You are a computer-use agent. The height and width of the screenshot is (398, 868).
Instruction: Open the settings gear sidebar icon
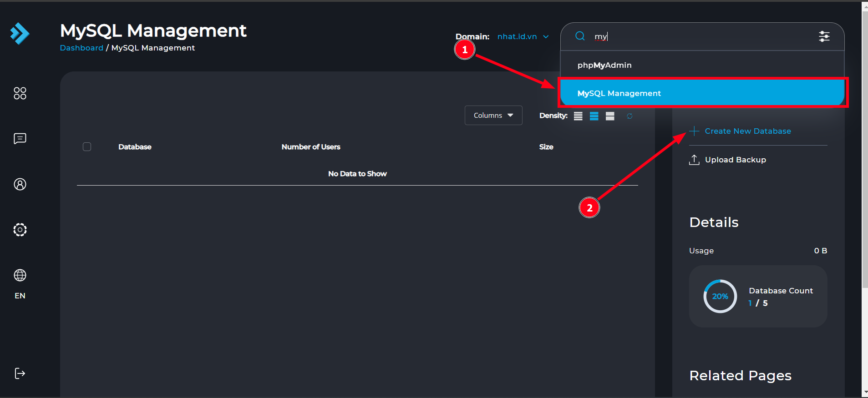click(x=20, y=230)
